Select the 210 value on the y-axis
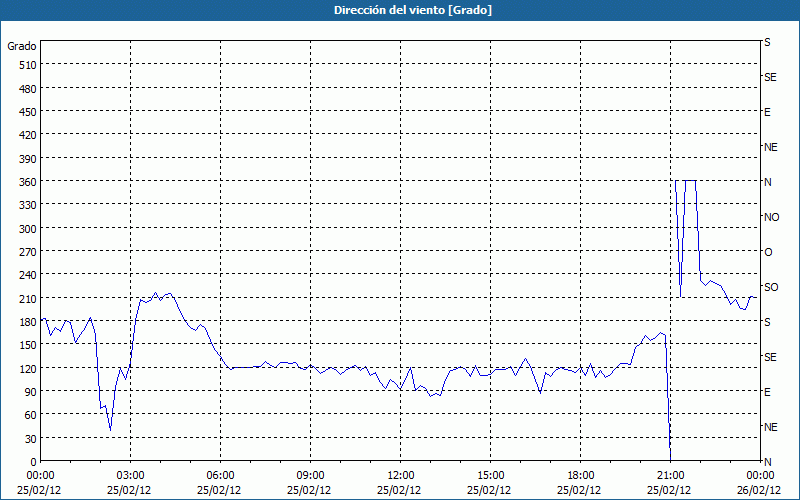The height and width of the screenshot is (500, 800). tap(28, 298)
